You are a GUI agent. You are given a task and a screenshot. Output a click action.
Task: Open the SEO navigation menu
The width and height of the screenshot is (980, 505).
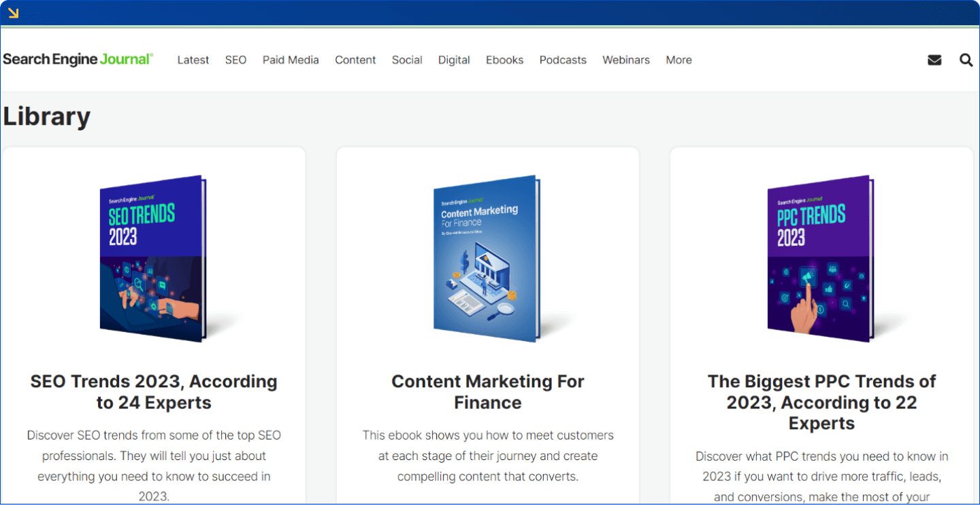click(x=235, y=60)
